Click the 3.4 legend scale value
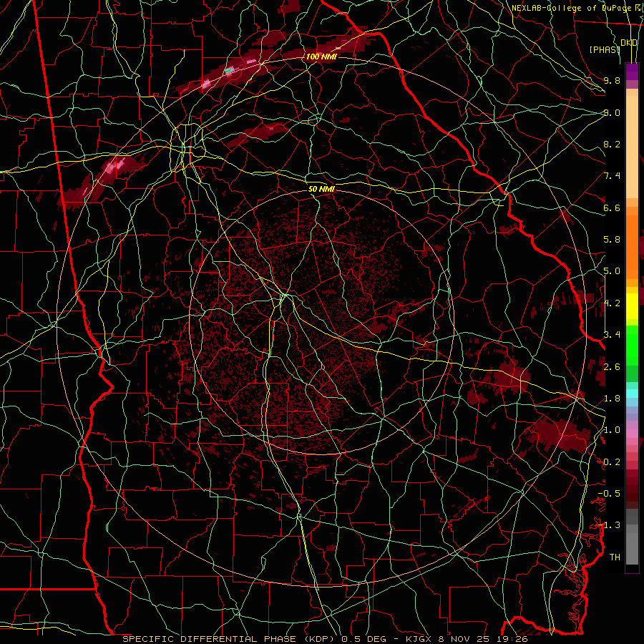Viewport: 644px width, 644px height. point(612,335)
